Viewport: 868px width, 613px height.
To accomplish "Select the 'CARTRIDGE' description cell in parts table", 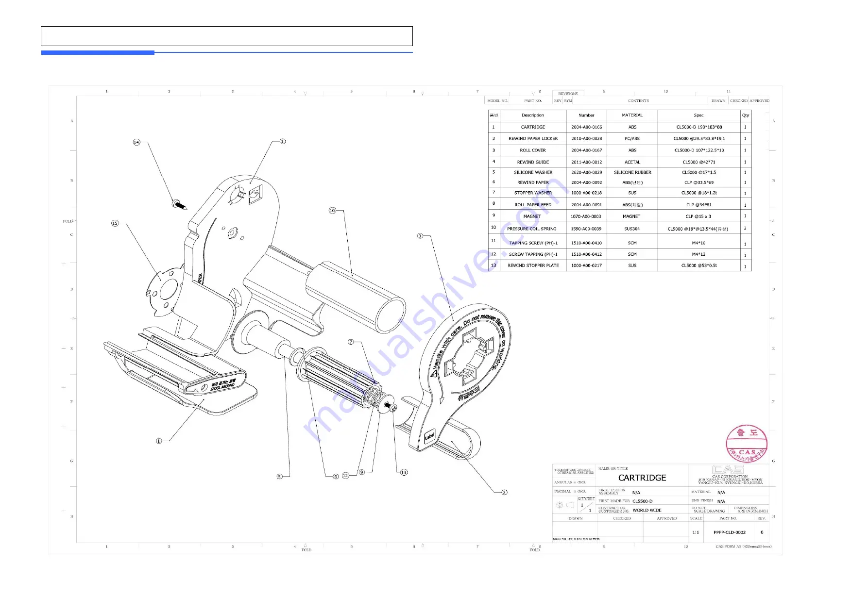I will coord(533,127).
